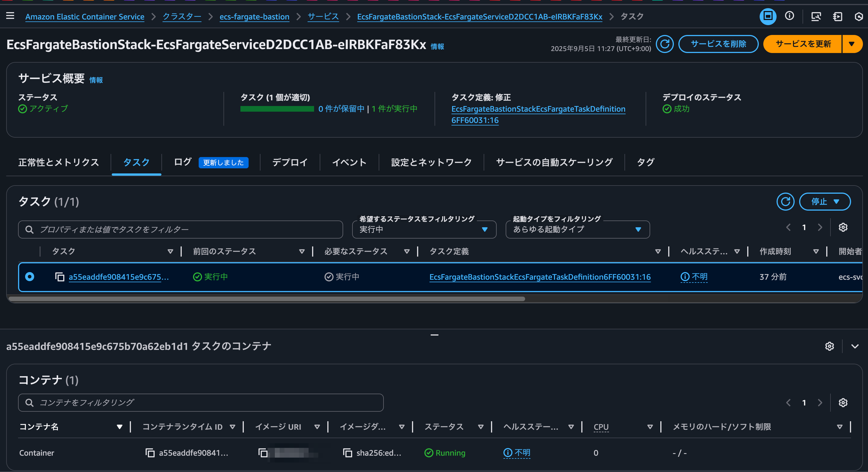868x472 pixels.
Task: Click the tasks table horizontal scrollbar
Action: pos(267,299)
